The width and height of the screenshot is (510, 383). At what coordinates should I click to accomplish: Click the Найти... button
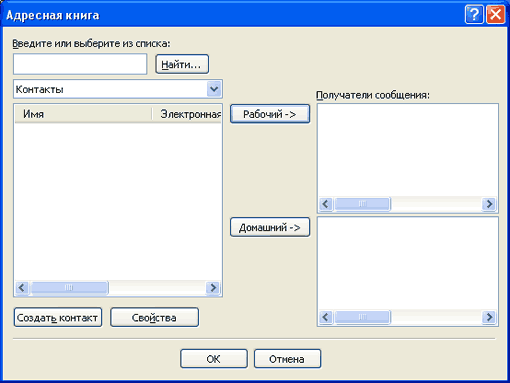[x=182, y=64]
